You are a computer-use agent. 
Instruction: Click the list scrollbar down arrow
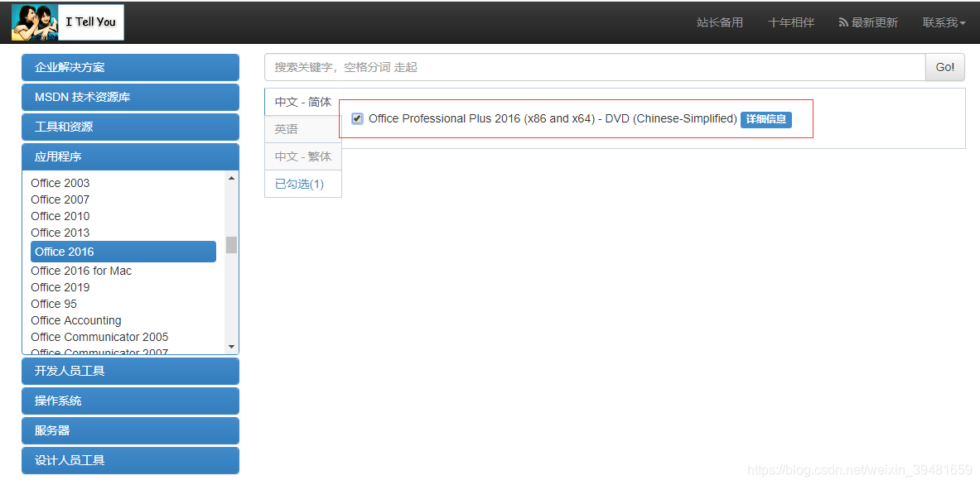[x=231, y=347]
